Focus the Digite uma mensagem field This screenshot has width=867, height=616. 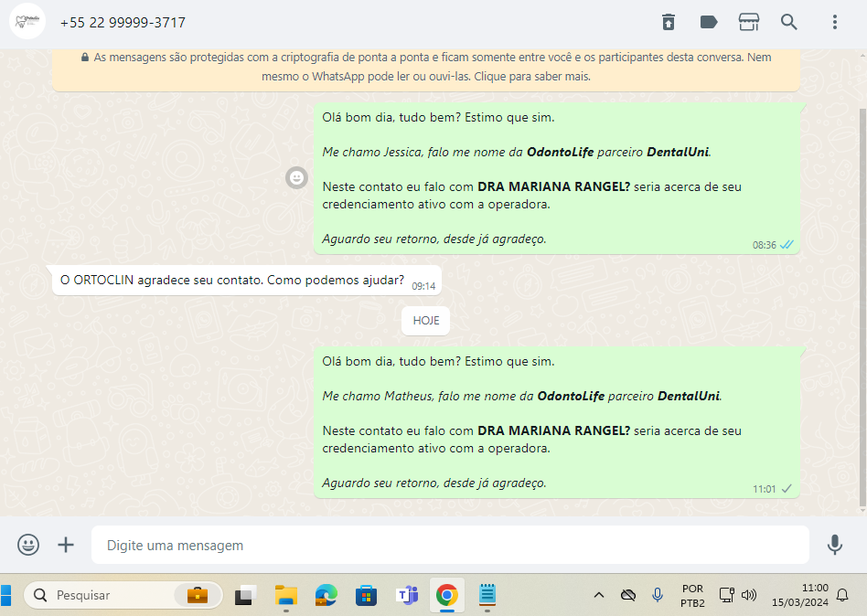click(x=450, y=545)
